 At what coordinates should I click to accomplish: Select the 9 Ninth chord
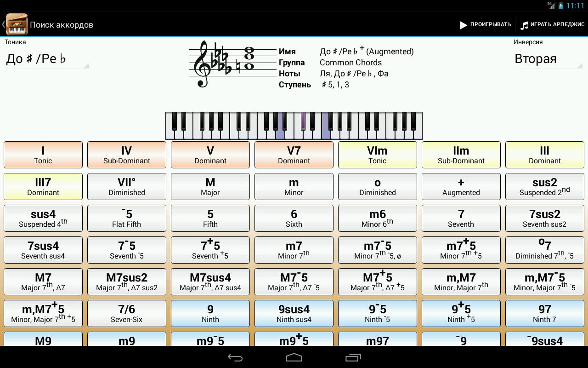coord(210,314)
